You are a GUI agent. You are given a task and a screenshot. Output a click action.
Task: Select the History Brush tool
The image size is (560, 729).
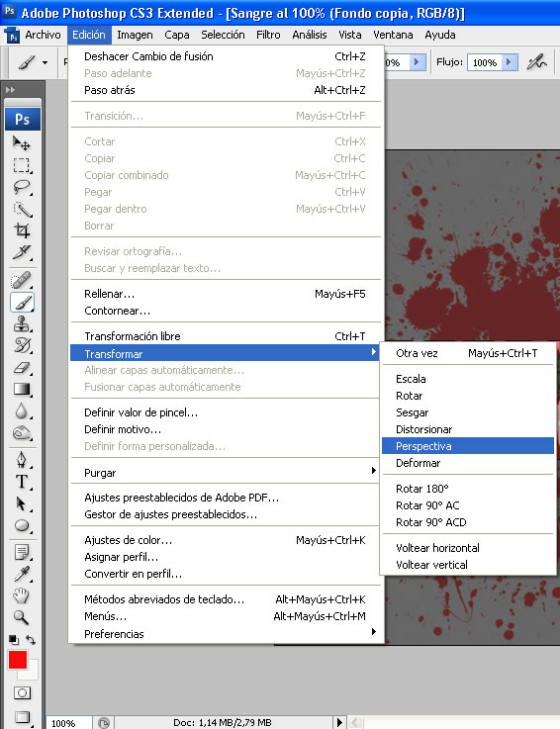click(x=22, y=346)
